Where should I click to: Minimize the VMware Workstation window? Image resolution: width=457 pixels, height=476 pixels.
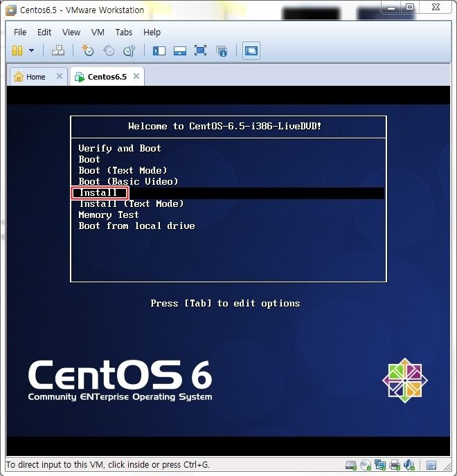click(x=391, y=8)
